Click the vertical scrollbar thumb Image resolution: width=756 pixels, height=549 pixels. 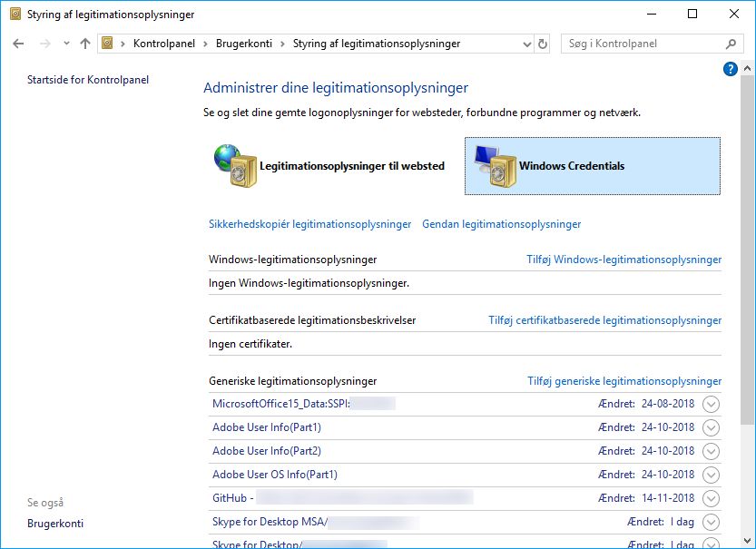(747, 250)
